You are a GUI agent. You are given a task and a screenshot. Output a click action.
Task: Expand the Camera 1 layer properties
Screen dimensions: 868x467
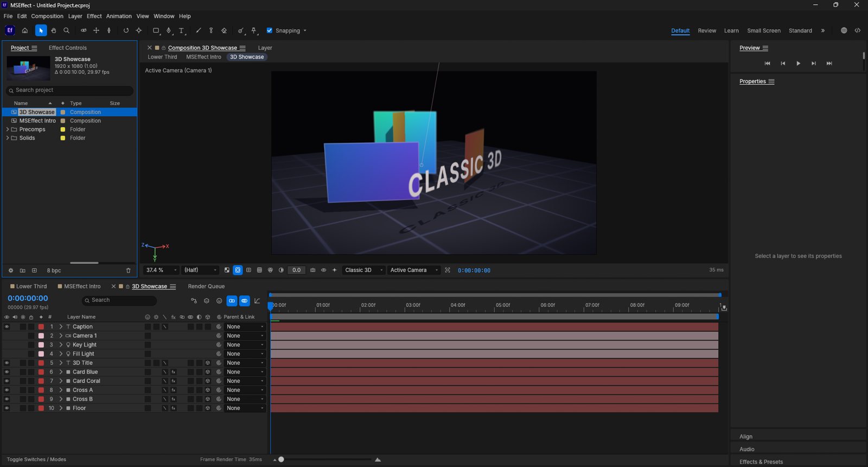61,336
